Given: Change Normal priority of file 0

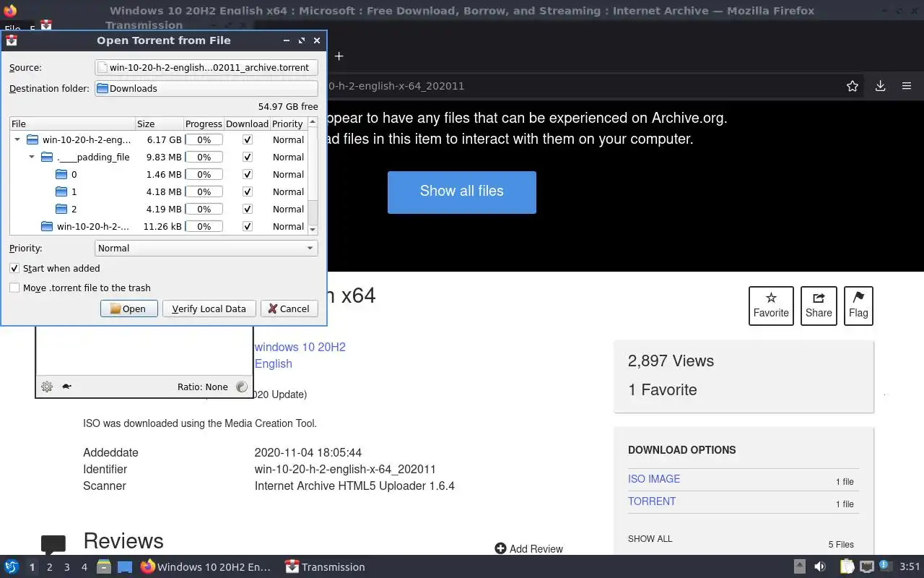Looking at the screenshot, I should [x=288, y=174].
